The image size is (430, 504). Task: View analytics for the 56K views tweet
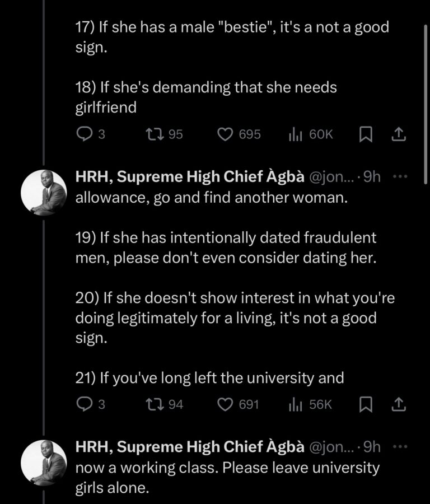click(295, 404)
